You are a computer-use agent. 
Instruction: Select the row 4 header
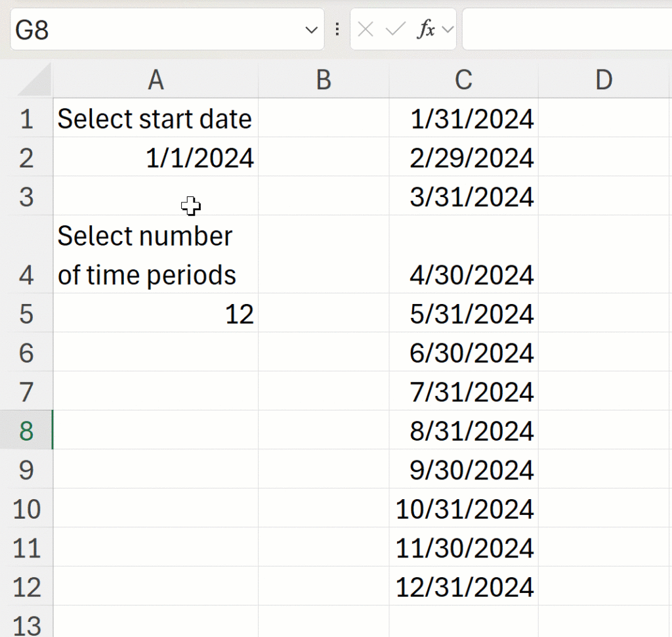point(26,255)
